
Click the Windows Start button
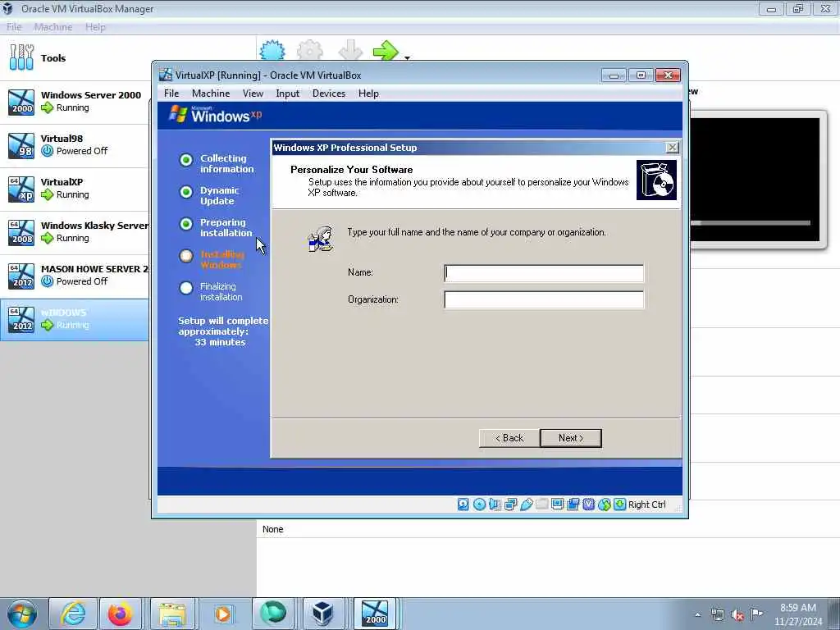[22, 614]
